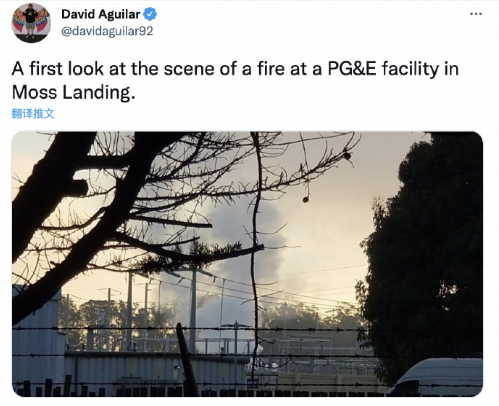Open the @davidaguilar92 handle link
Screen dimensions: 499x406
(107, 31)
